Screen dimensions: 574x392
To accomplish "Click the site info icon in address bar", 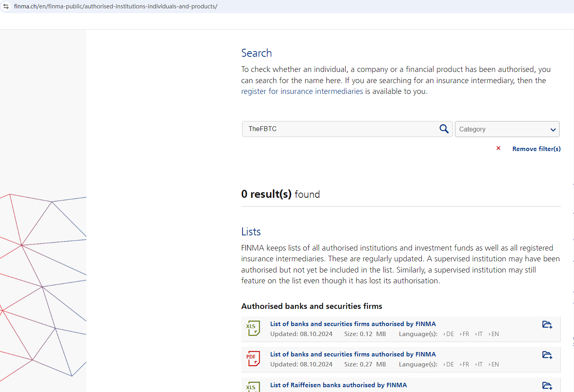I will point(6,6).
